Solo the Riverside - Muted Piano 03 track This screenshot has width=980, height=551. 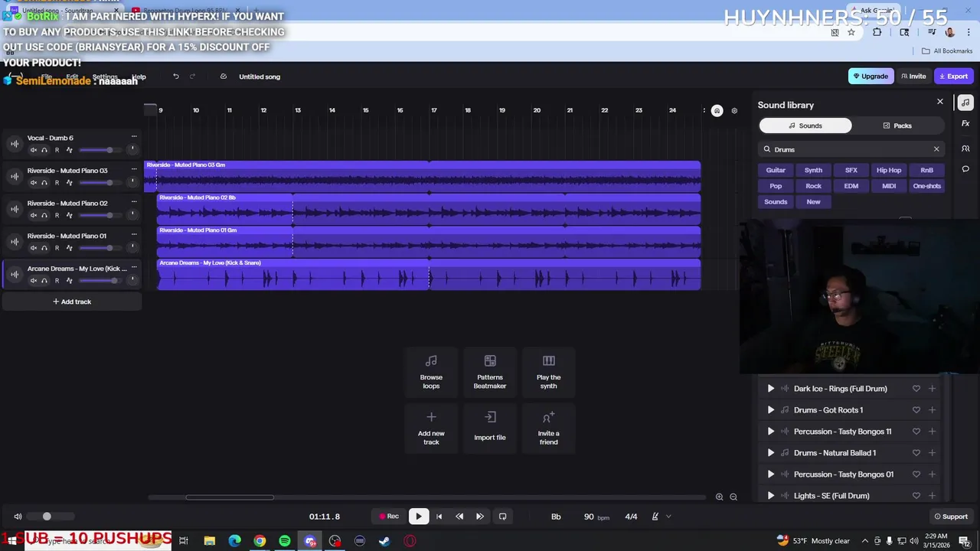(44, 183)
